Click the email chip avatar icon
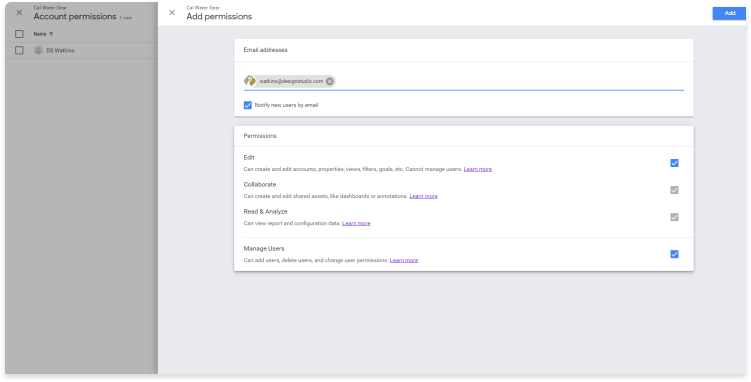751x382 pixels. 250,81
